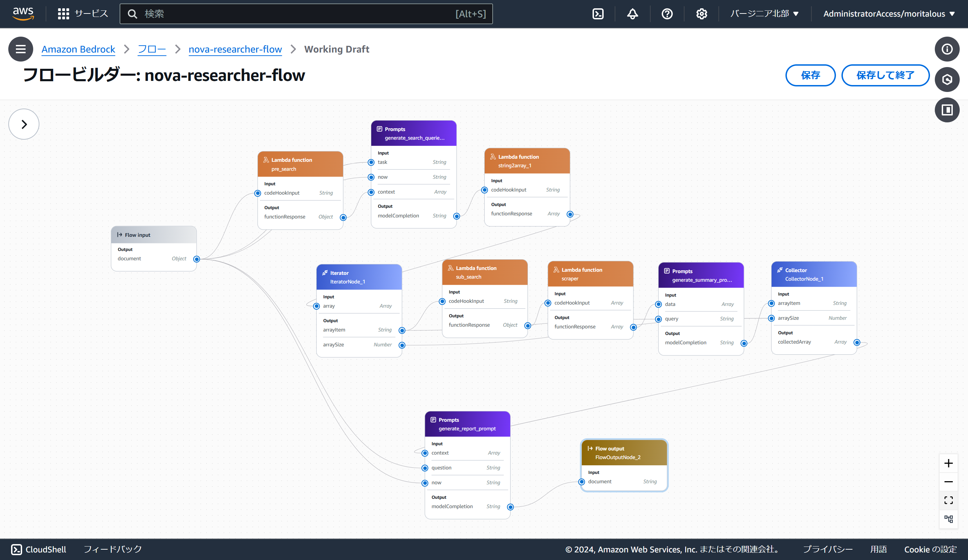Viewport: 968px width, 560px height.
Task: Toggle the side panel layout icon
Action: pos(947,110)
